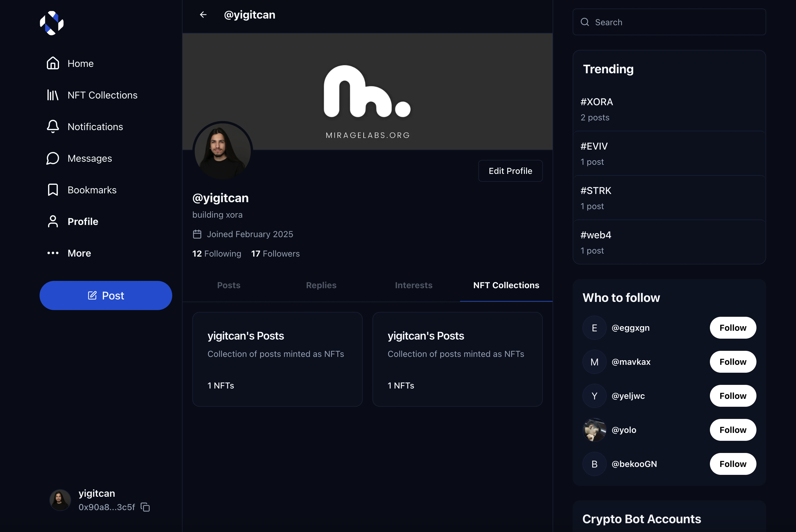Open trending hashtag #EVIV
The height and width of the screenshot is (532, 796).
coord(594,146)
